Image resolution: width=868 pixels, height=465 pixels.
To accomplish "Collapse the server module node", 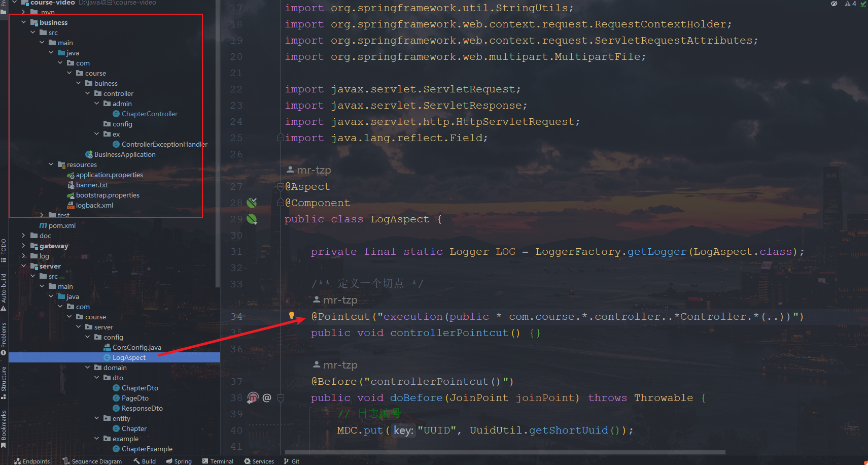I will 24,266.
